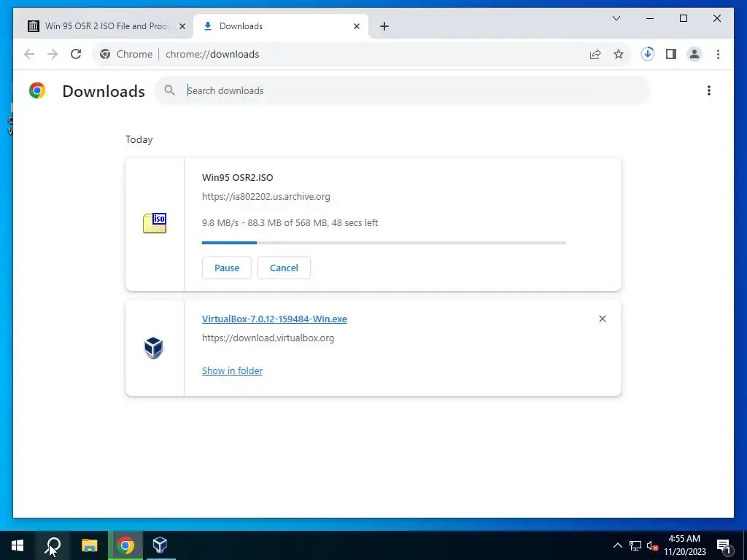Select the Downloads tab
The width and height of the screenshot is (747, 560).
click(281, 26)
